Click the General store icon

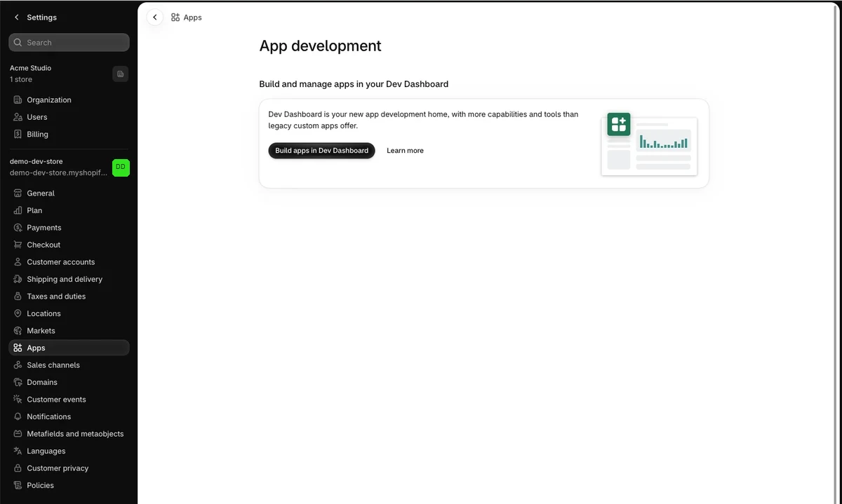[18, 193]
